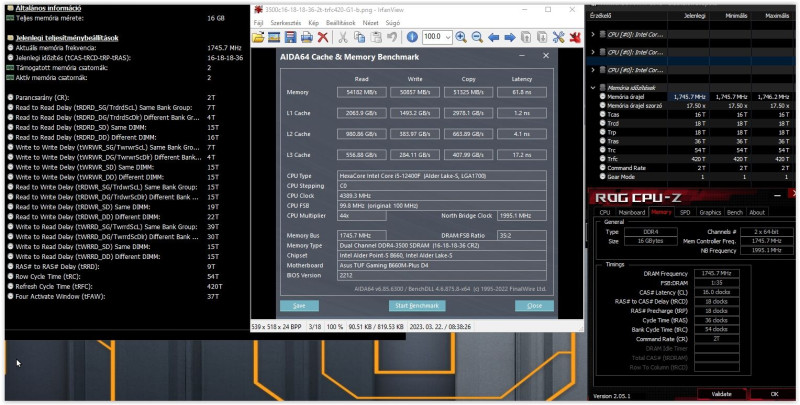
Task: Copy image using IrfanView copy icon
Action: [359, 37]
